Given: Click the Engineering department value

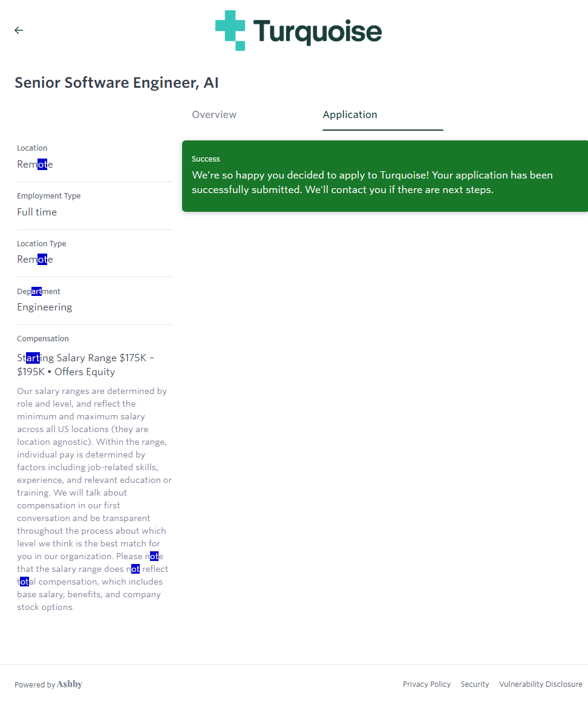Looking at the screenshot, I should coord(45,307).
